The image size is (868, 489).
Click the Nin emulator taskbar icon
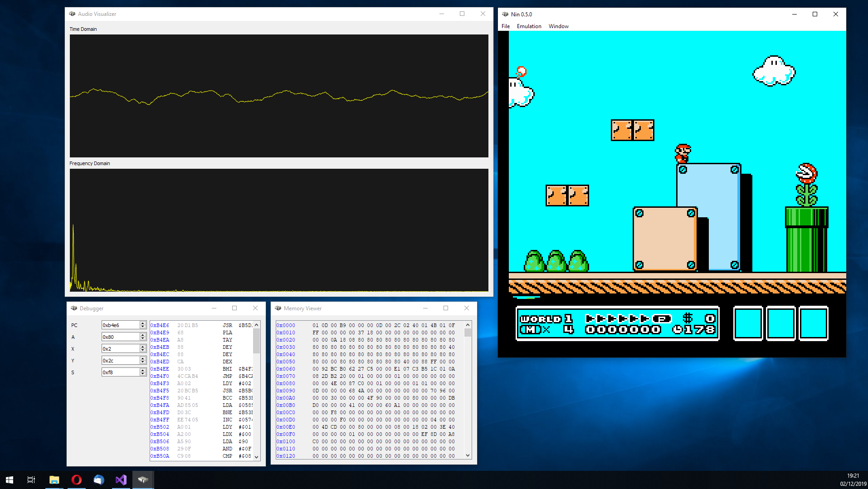point(143,479)
